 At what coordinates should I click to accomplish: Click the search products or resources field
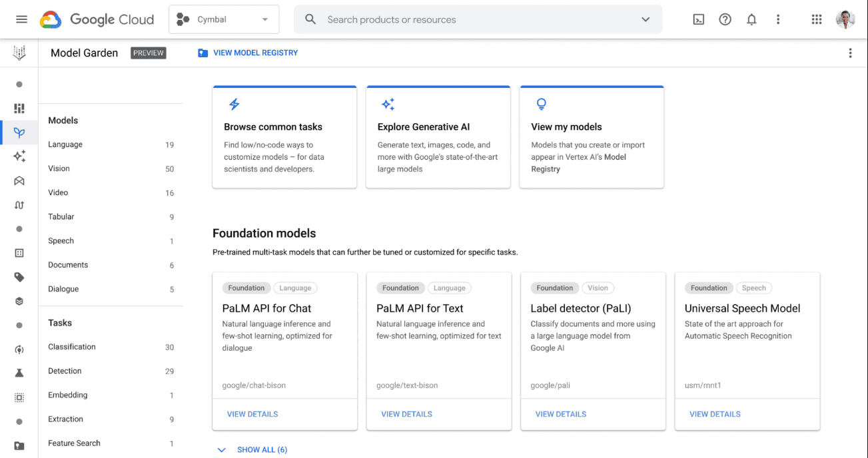pyautogui.click(x=478, y=19)
